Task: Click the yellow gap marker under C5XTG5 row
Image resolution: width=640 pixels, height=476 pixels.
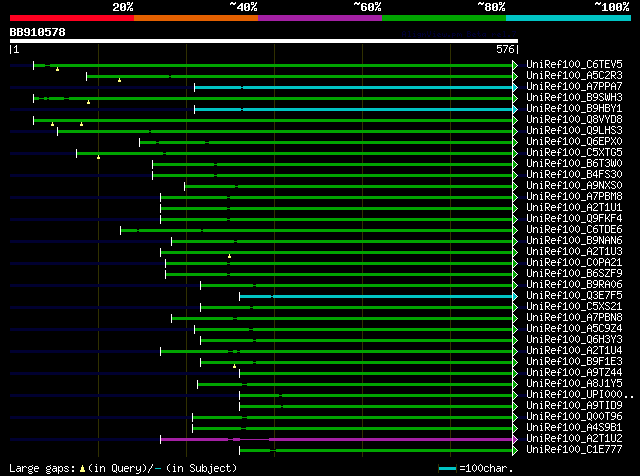Action: pos(98,158)
